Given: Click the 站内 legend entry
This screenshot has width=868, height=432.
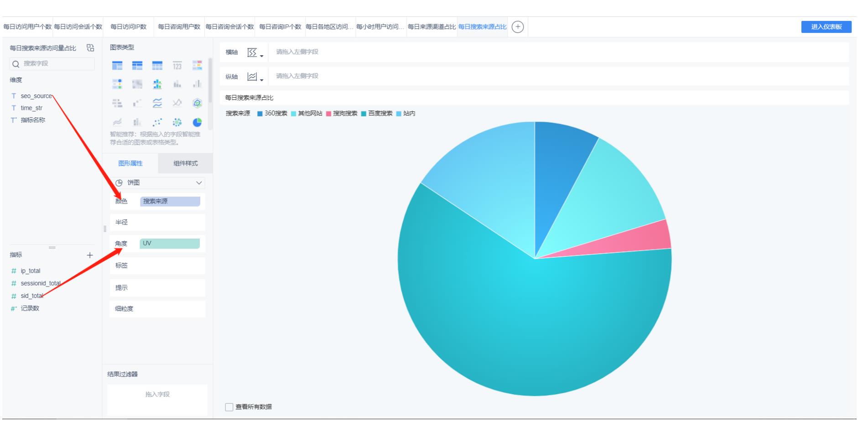Looking at the screenshot, I should coord(405,114).
